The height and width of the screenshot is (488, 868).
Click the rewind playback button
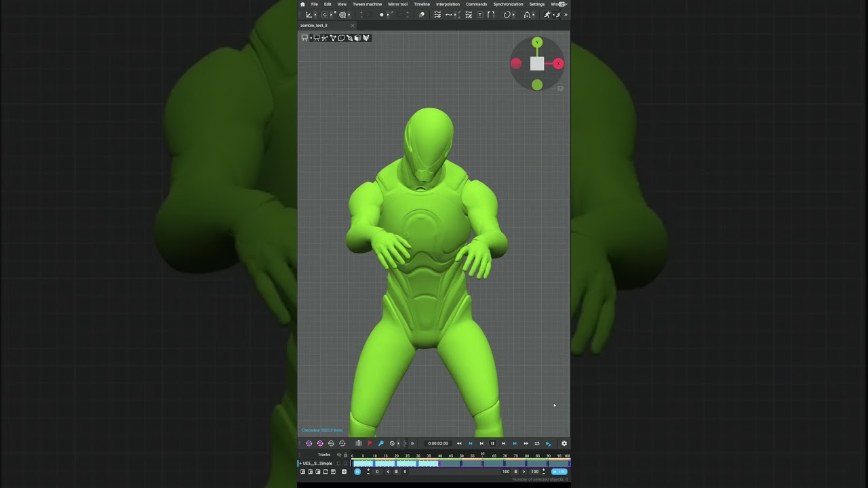coord(459,443)
